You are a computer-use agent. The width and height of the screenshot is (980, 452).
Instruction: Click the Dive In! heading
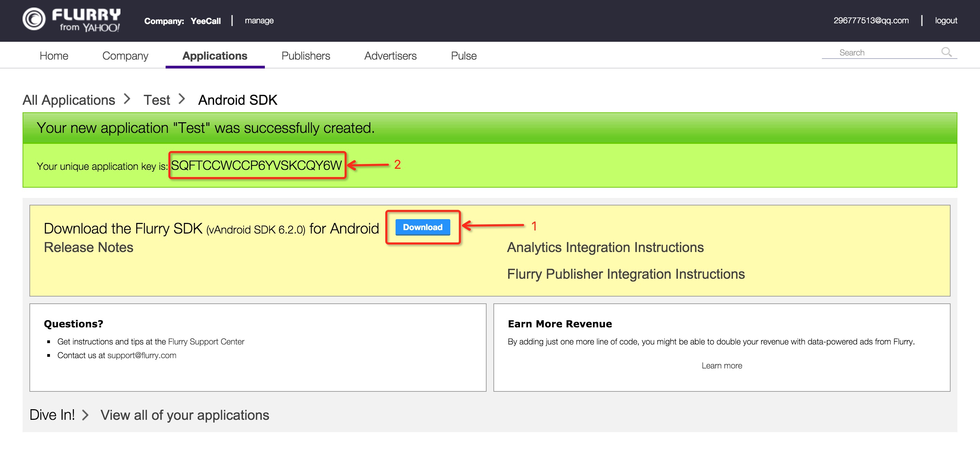(x=52, y=415)
